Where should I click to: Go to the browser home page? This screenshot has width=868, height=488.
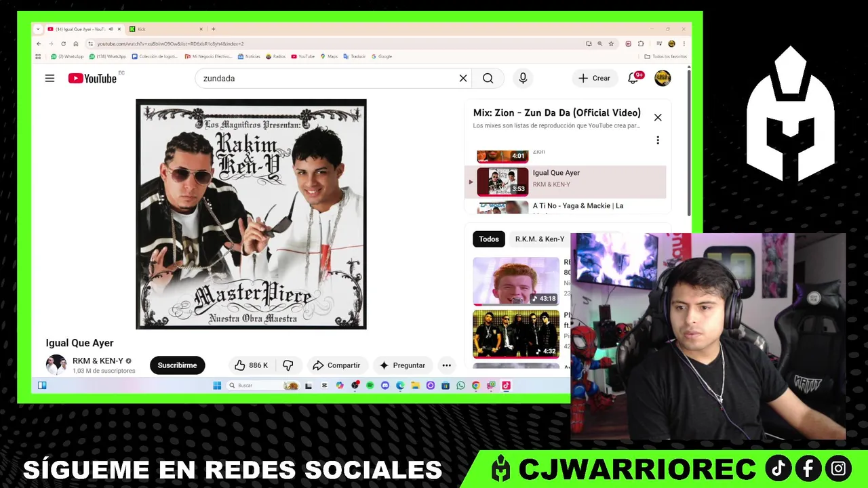click(76, 44)
